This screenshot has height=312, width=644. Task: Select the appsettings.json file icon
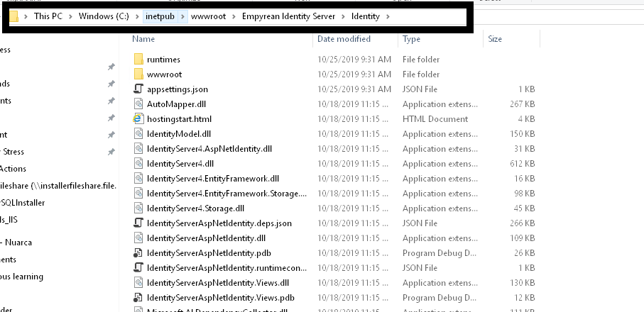[x=139, y=89]
